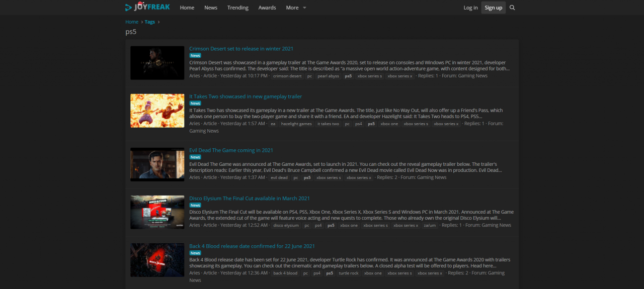Viewport: 644px width, 289px height.
Task: Expand the More menu dropdown arrow
Action: [304, 8]
